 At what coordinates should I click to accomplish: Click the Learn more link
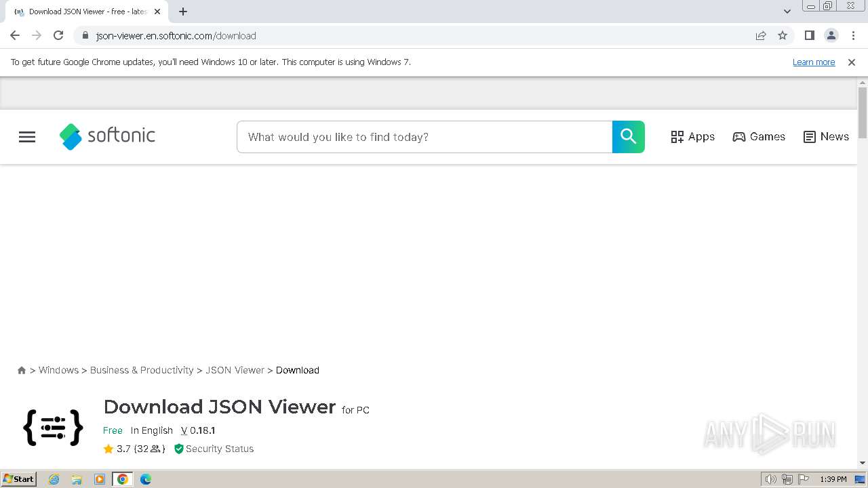point(814,62)
